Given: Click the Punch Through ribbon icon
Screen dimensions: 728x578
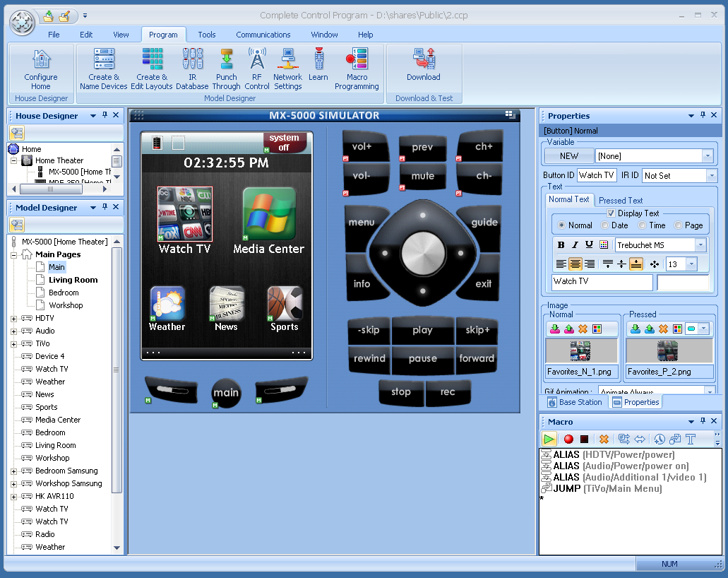Looking at the screenshot, I should (227, 69).
